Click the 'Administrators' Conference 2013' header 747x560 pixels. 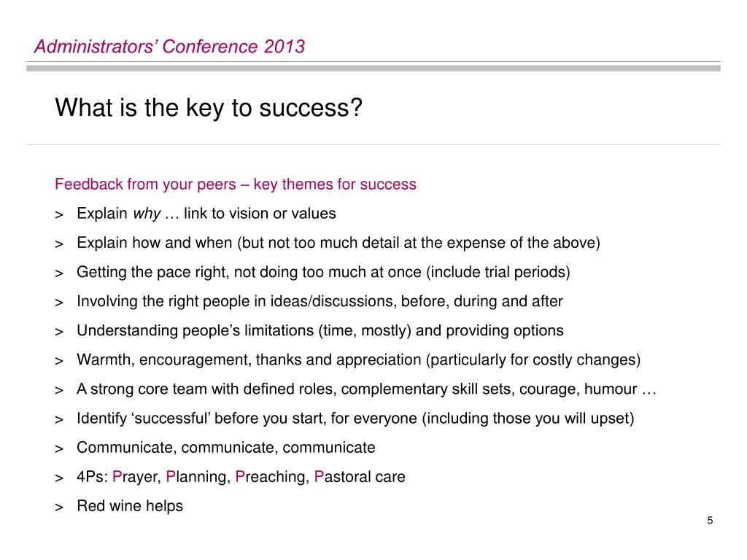click(x=169, y=47)
